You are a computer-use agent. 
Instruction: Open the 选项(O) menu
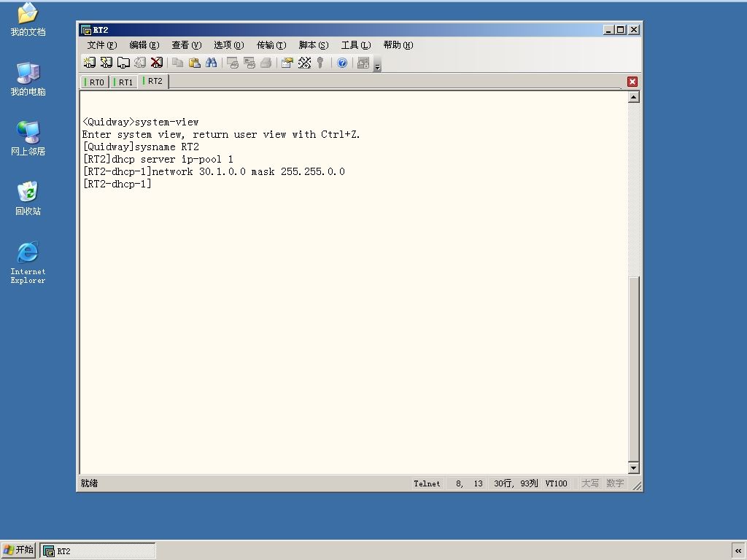[x=228, y=44]
